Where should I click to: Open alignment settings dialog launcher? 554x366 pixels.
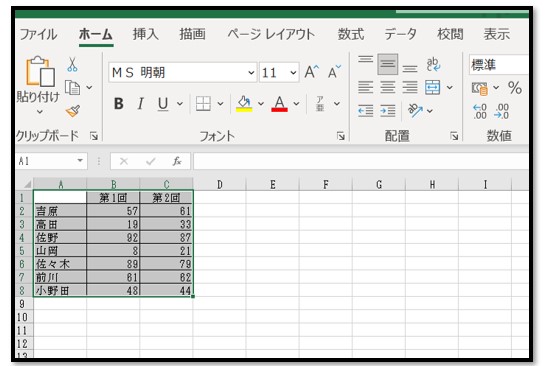pyautogui.click(x=454, y=136)
